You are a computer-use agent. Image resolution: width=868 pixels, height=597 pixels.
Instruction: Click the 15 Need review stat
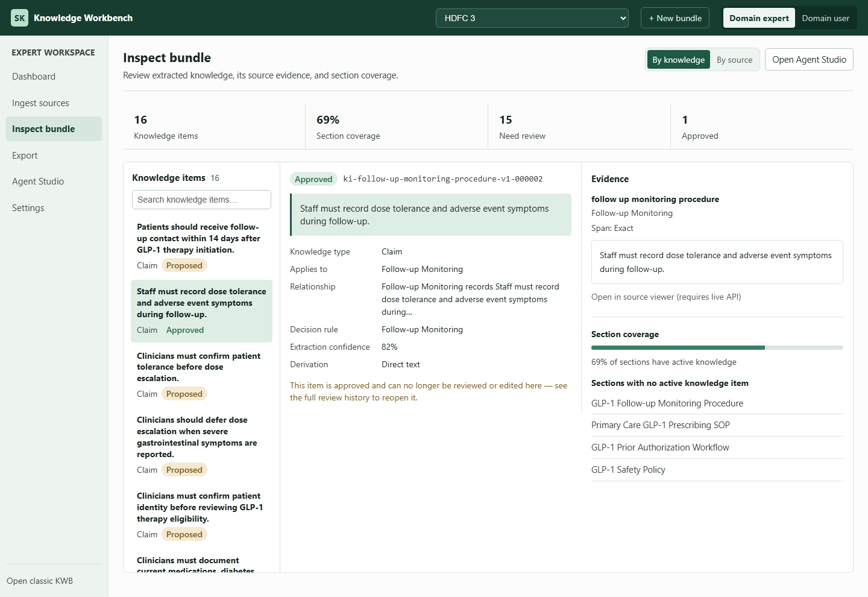(579, 126)
